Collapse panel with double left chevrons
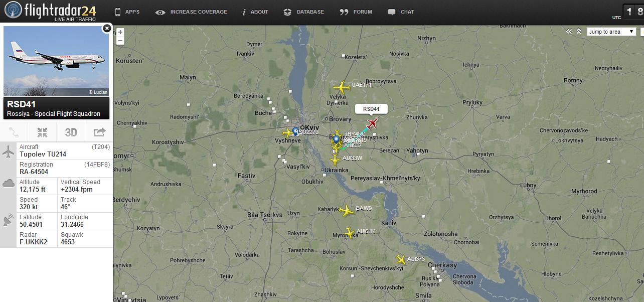 point(569,31)
